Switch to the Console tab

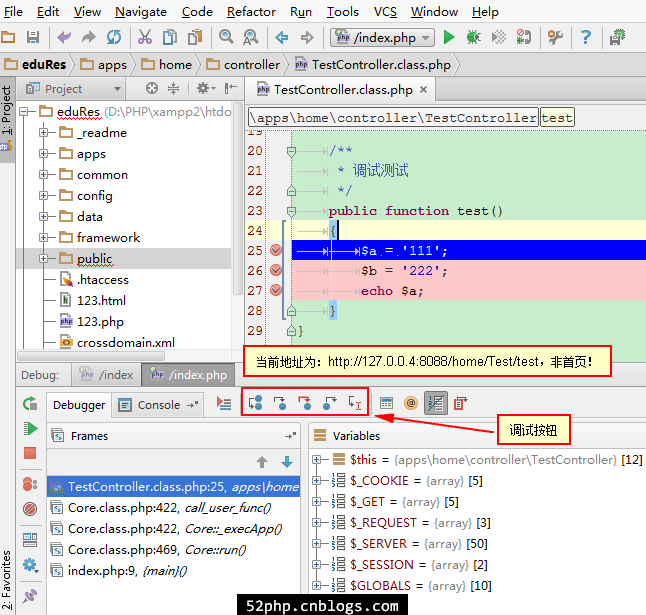pyautogui.click(x=158, y=405)
